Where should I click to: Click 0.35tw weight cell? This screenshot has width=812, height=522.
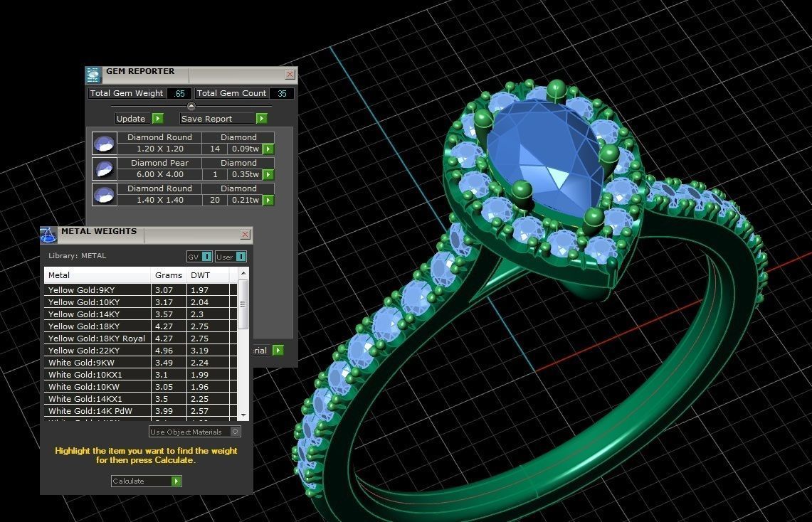[x=246, y=174]
